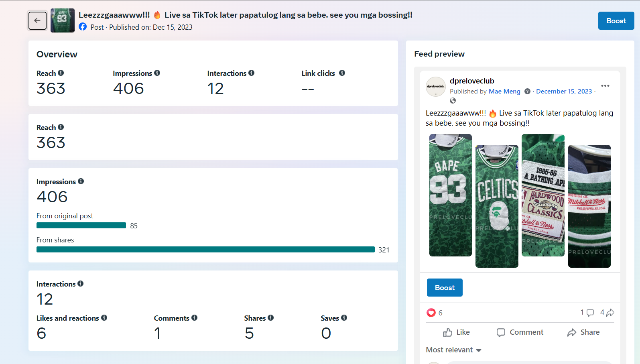Image resolution: width=640 pixels, height=364 pixels.
Task: Like the post in feed preview
Action: pyautogui.click(x=457, y=332)
